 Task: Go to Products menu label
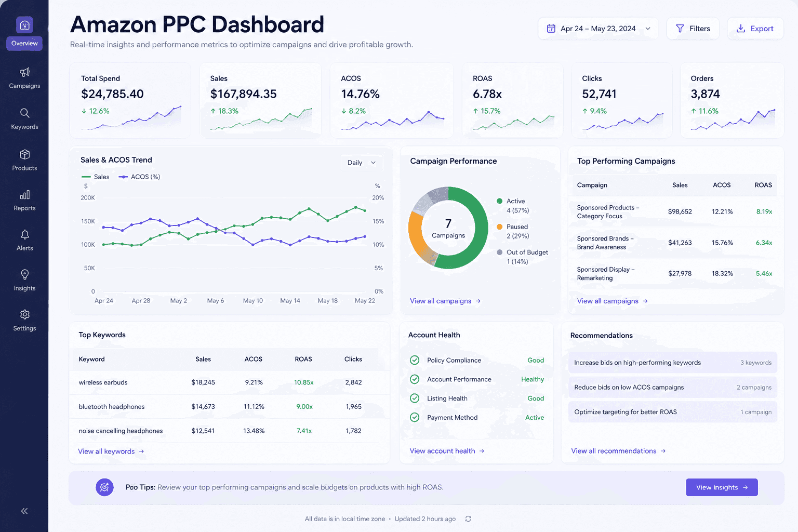coord(24,168)
